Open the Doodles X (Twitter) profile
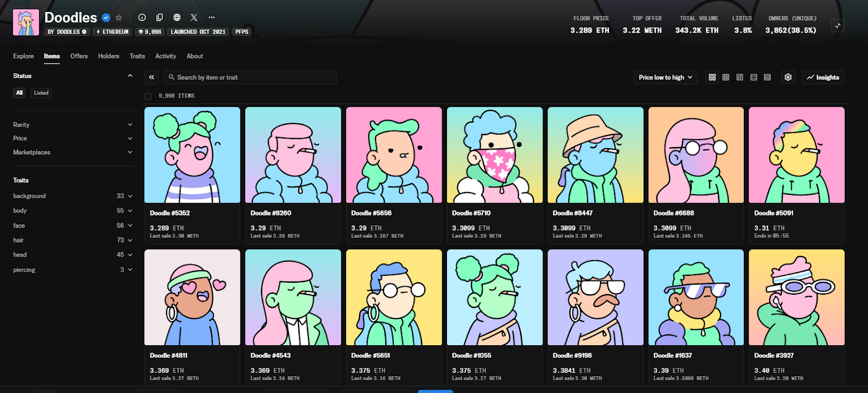 tap(194, 17)
